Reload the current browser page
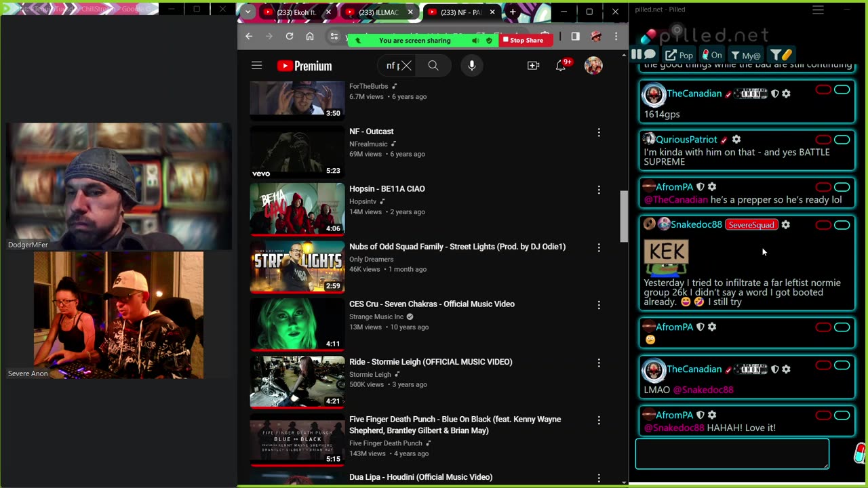The height and width of the screenshot is (488, 868). (290, 37)
